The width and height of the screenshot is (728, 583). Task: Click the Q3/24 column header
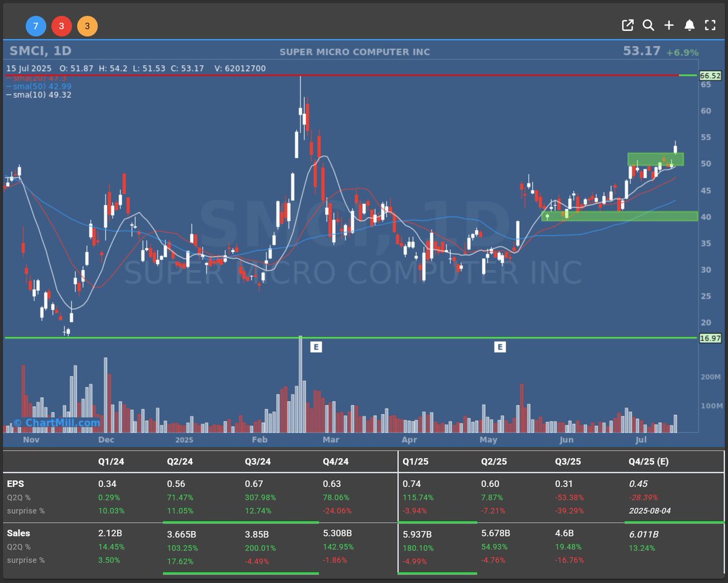[257, 462]
